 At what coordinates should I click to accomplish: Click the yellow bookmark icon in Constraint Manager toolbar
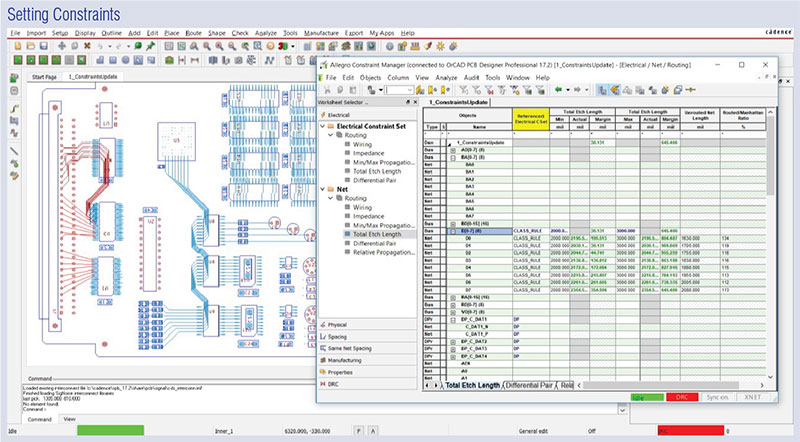[x=433, y=90]
